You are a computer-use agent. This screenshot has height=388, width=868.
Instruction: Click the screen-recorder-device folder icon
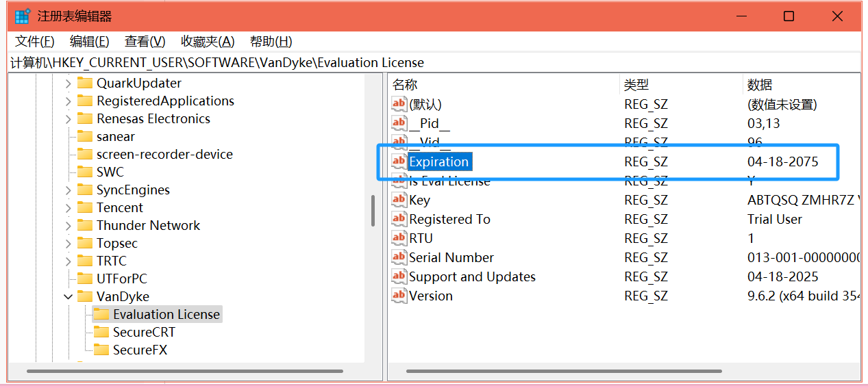tap(85, 154)
